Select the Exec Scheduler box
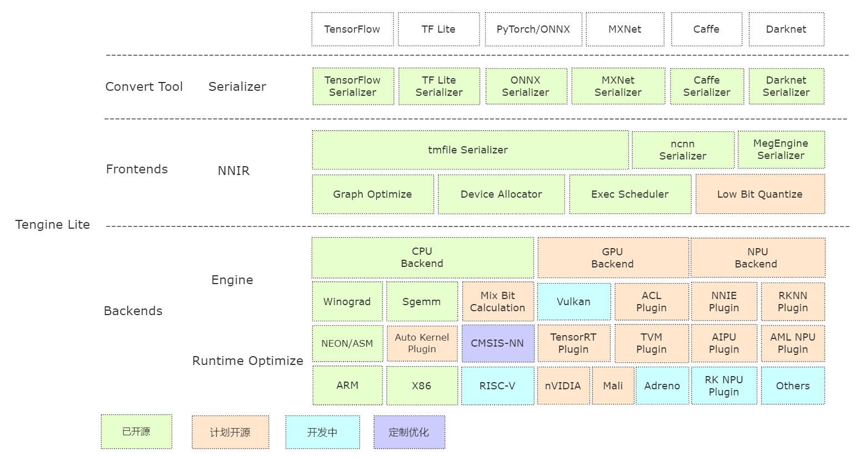 point(630,194)
